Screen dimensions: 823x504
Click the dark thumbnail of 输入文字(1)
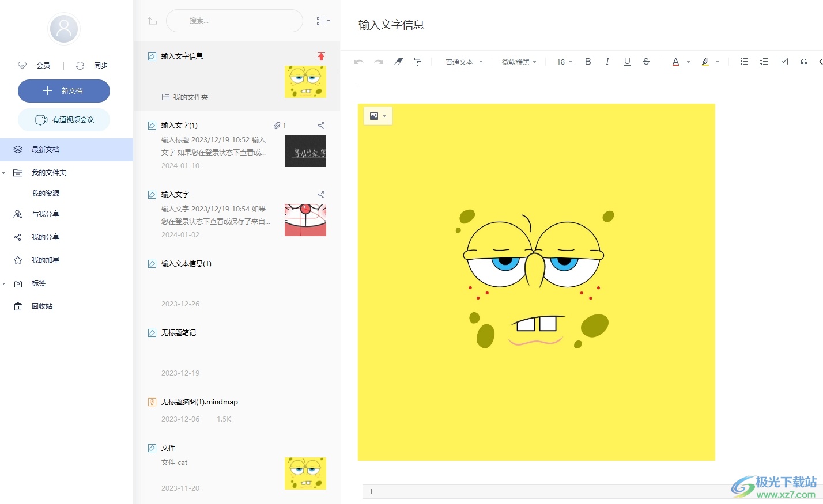point(305,151)
